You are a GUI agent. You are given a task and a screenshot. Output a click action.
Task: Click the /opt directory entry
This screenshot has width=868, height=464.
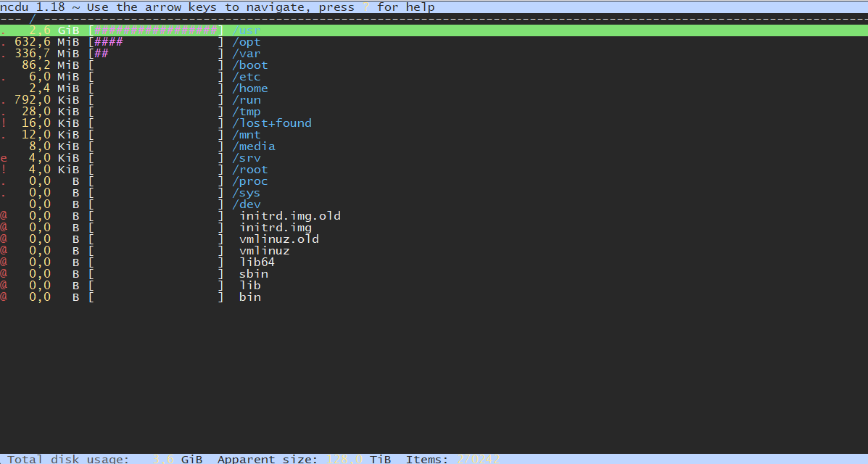(x=246, y=42)
